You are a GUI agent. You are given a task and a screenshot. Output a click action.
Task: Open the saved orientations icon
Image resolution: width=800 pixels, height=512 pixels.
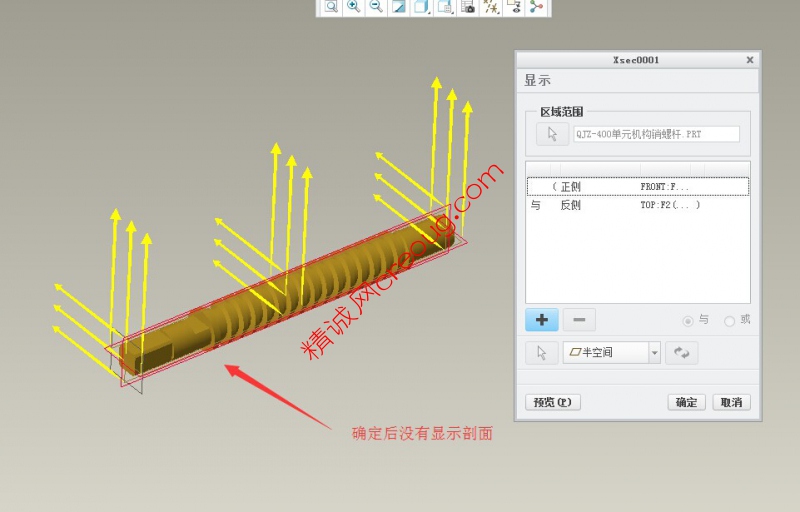pyautogui.click(x=444, y=7)
